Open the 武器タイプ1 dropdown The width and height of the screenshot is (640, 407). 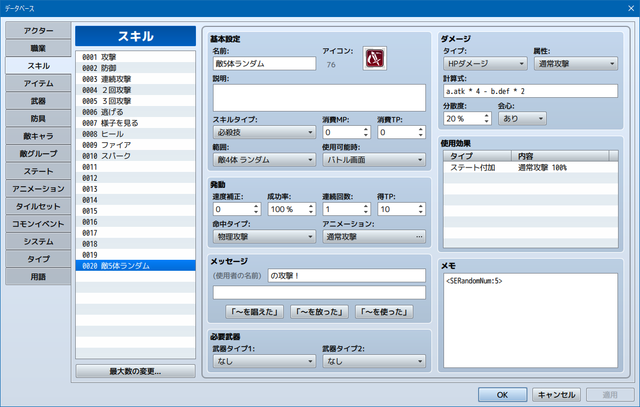pos(264,361)
